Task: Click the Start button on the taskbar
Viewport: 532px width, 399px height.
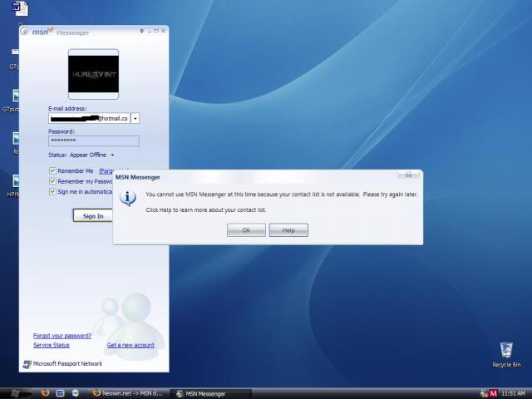Action: pyautogui.click(x=15, y=393)
